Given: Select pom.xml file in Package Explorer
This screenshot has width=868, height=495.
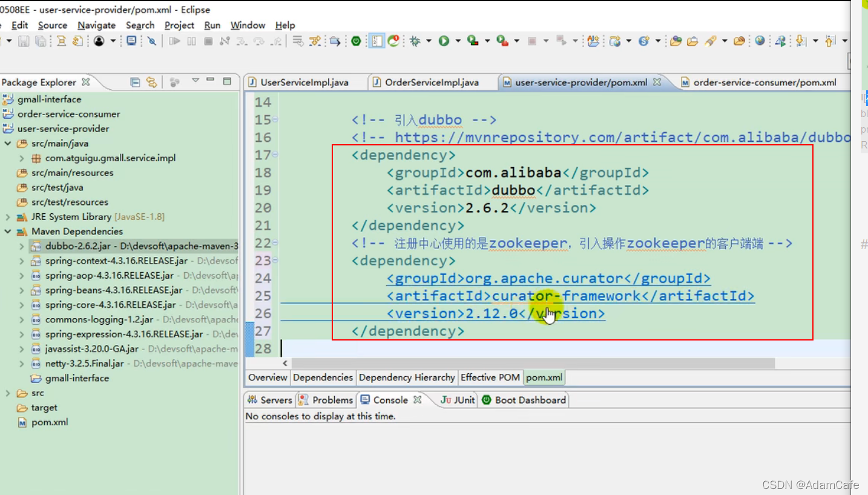Looking at the screenshot, I should [50, 422].
